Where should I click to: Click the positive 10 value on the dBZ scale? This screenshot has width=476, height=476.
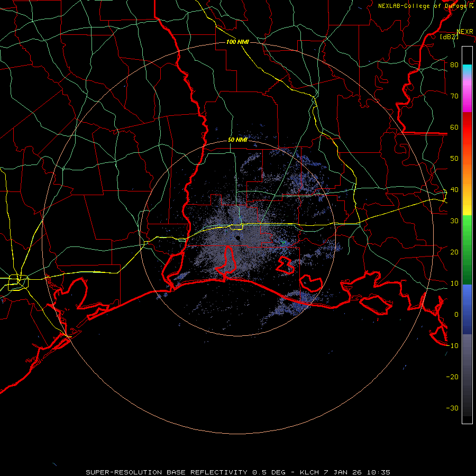pyautogui.click(x=454, y=283)
